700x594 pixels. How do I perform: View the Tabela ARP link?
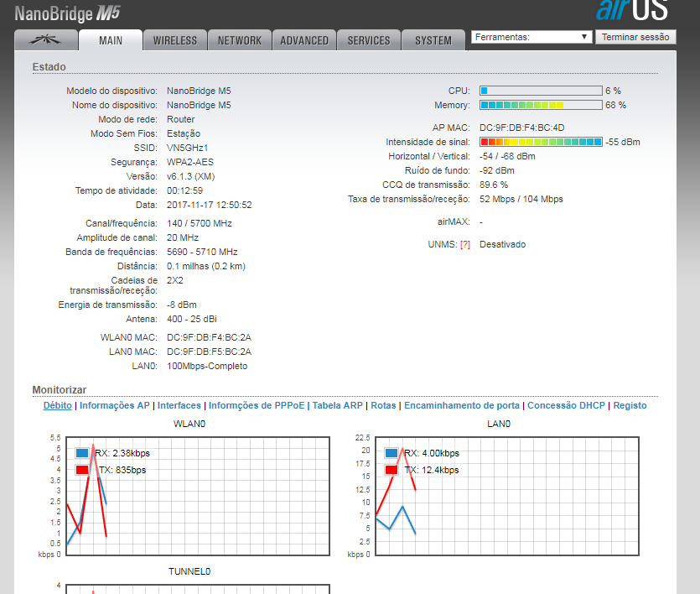point(338,405)
